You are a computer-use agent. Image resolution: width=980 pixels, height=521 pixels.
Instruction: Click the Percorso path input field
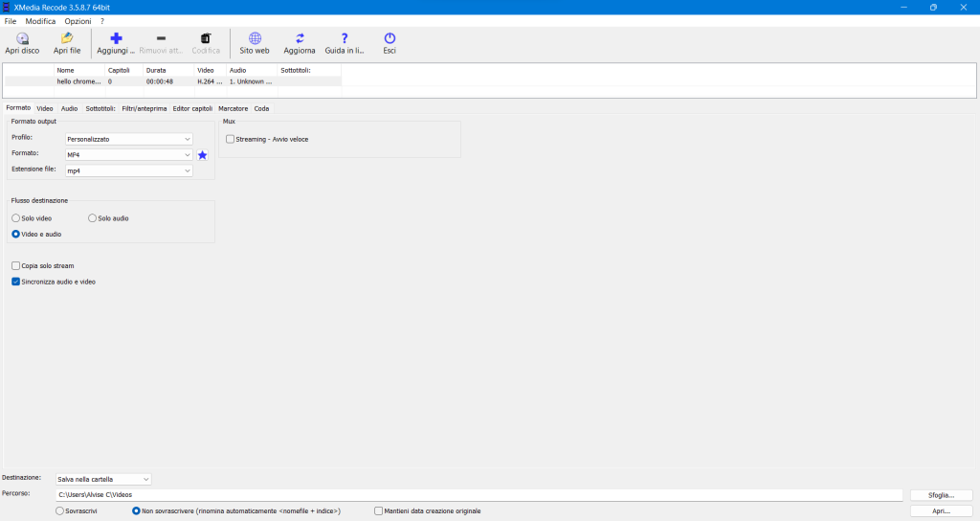pyautogui.click(x=479, y=495)
